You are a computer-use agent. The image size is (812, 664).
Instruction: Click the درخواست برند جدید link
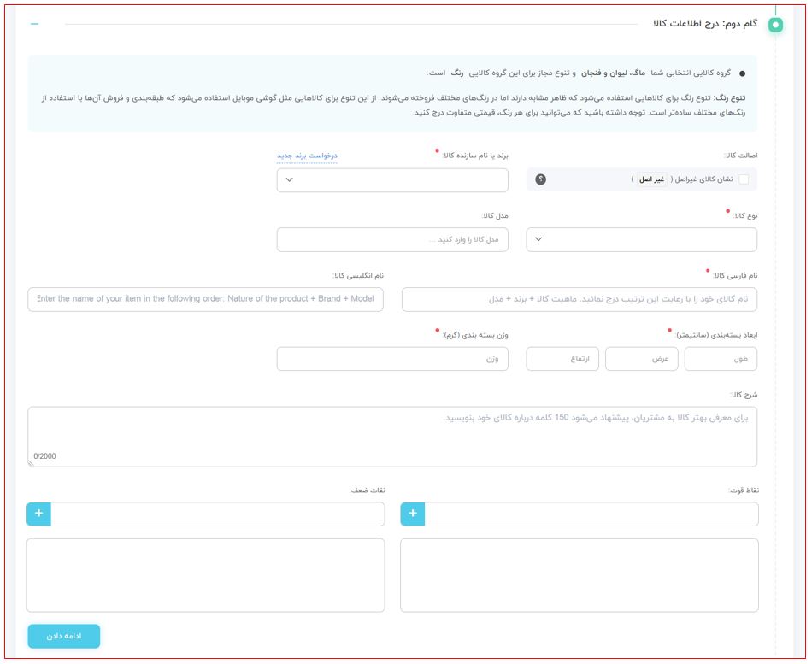(x=307, y=156)
